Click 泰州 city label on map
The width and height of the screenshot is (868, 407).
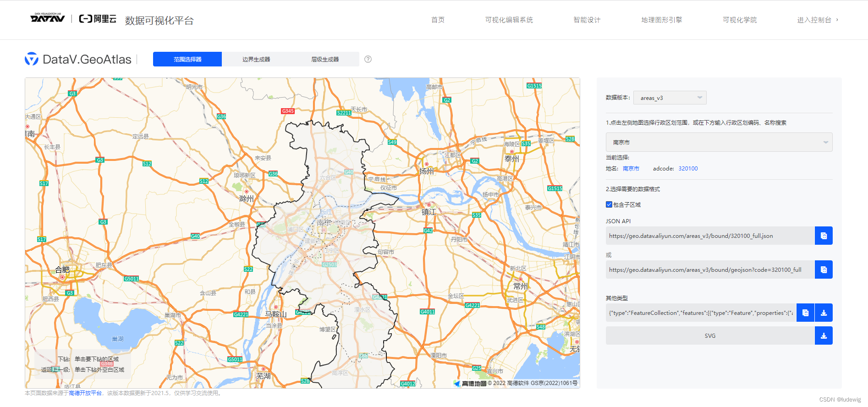pos(512,159)
